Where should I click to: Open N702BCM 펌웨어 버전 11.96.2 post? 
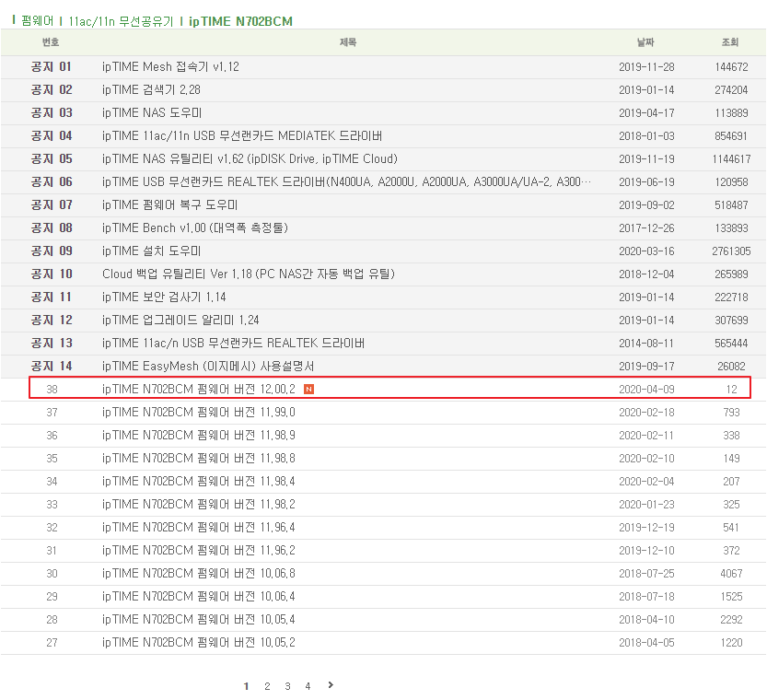(199, 550)
